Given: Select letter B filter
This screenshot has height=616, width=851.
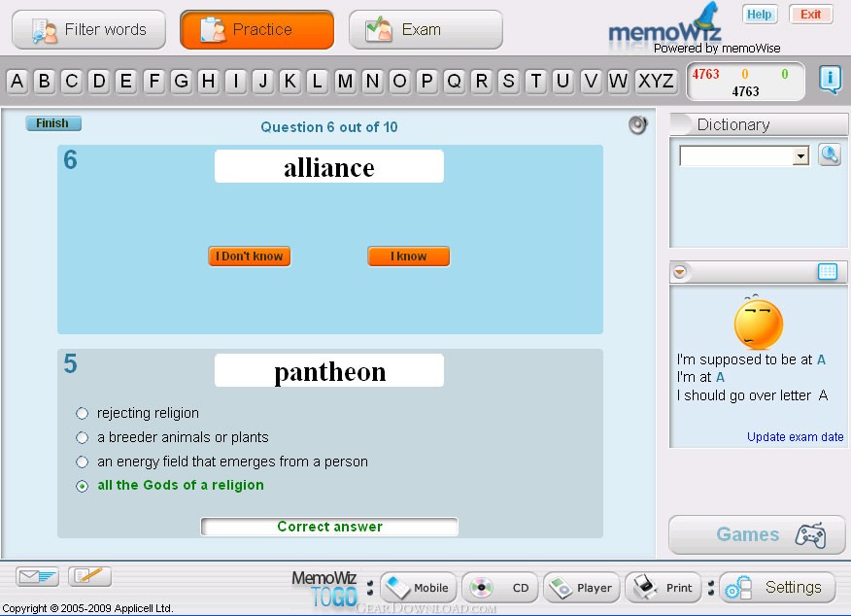Looking at the screenshot, I should pyautogui.click(x=45, y=81).
